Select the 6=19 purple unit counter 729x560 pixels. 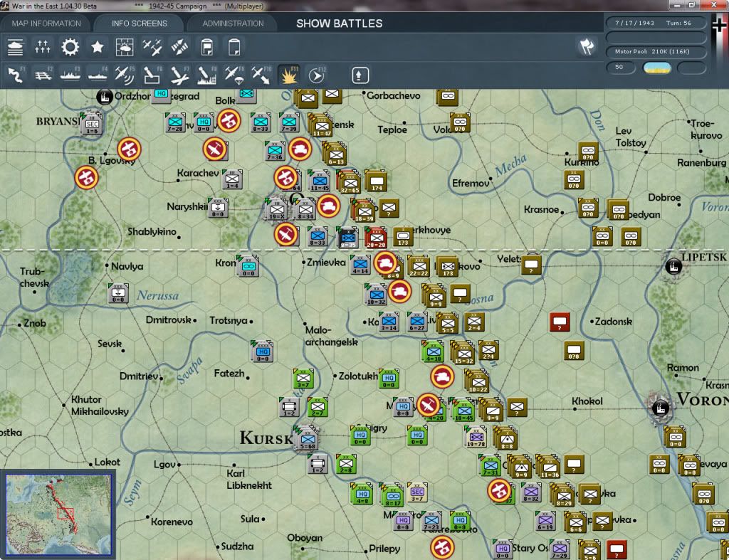click(x=545, y=520)
